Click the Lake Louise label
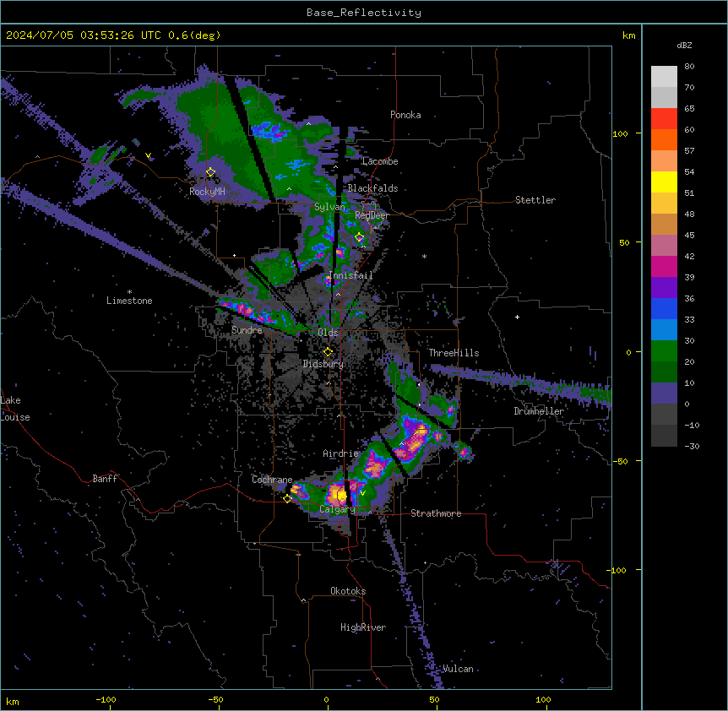Screen dimensions: 728x711 [x=15, y=409]
